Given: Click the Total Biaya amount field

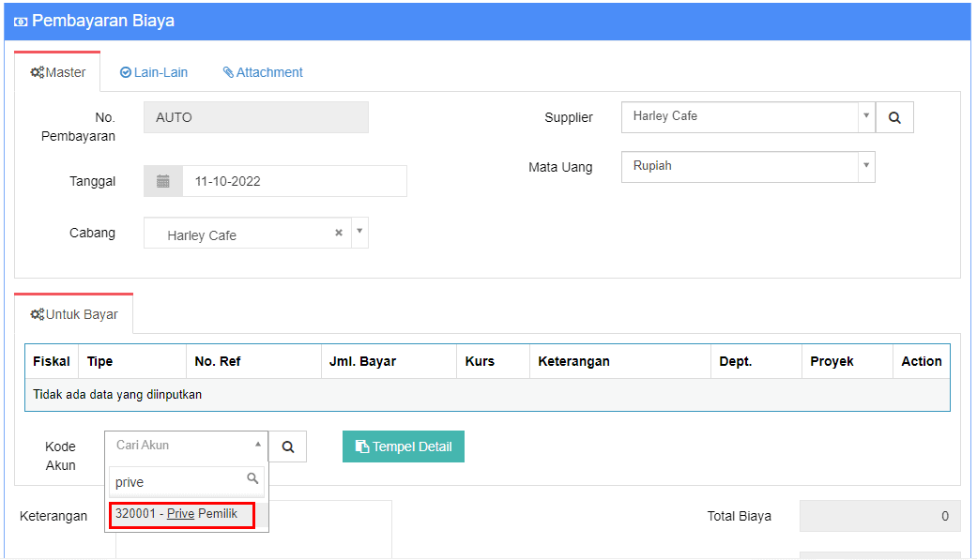Looking at the screenshot, I should click(878, 516).
